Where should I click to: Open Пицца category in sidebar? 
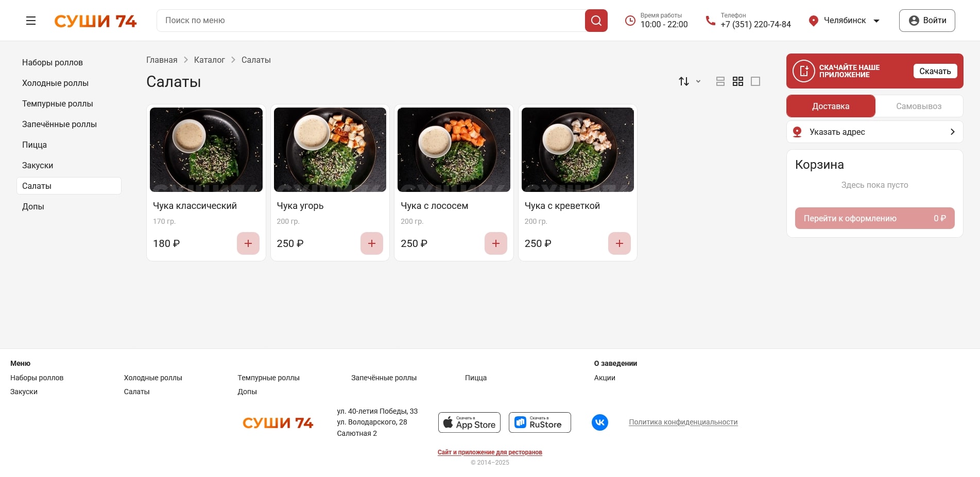tap(35, 145)
